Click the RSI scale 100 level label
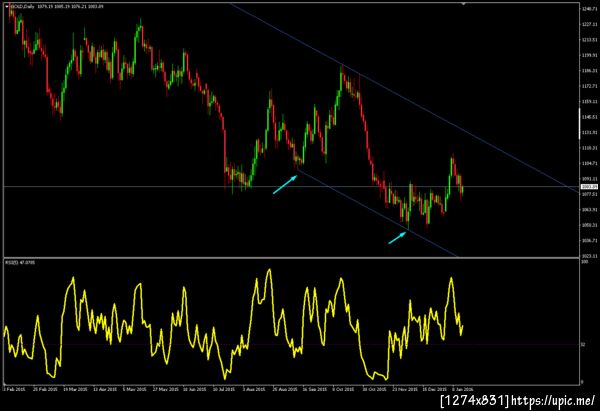This screenshot has height=411, width=600. (585, 262)
